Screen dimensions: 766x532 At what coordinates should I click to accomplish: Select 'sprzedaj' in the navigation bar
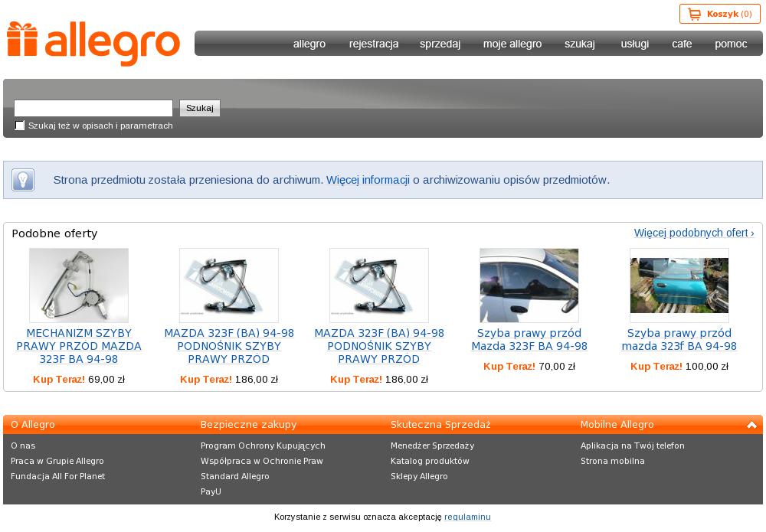(440, 44)
